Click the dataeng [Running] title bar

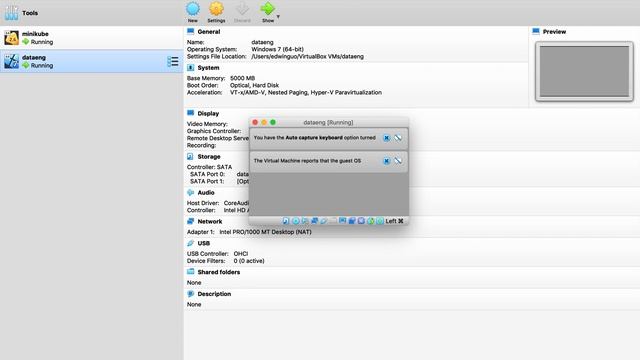329,122
